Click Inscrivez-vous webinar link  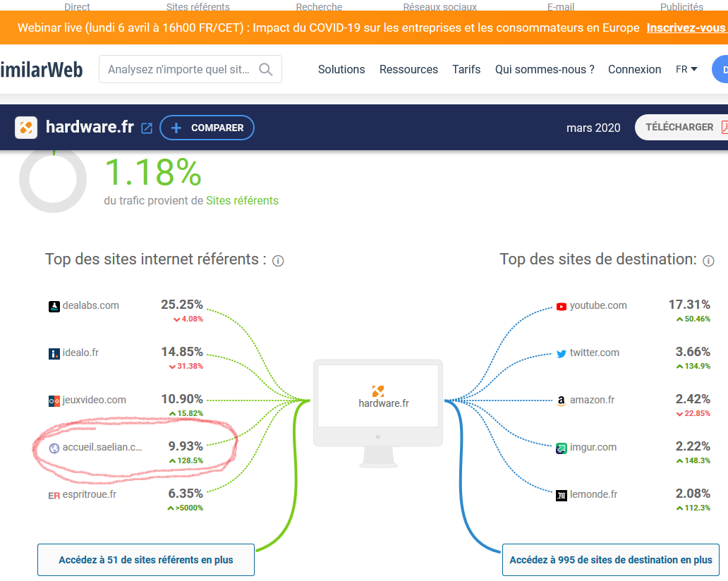[686, 27]
